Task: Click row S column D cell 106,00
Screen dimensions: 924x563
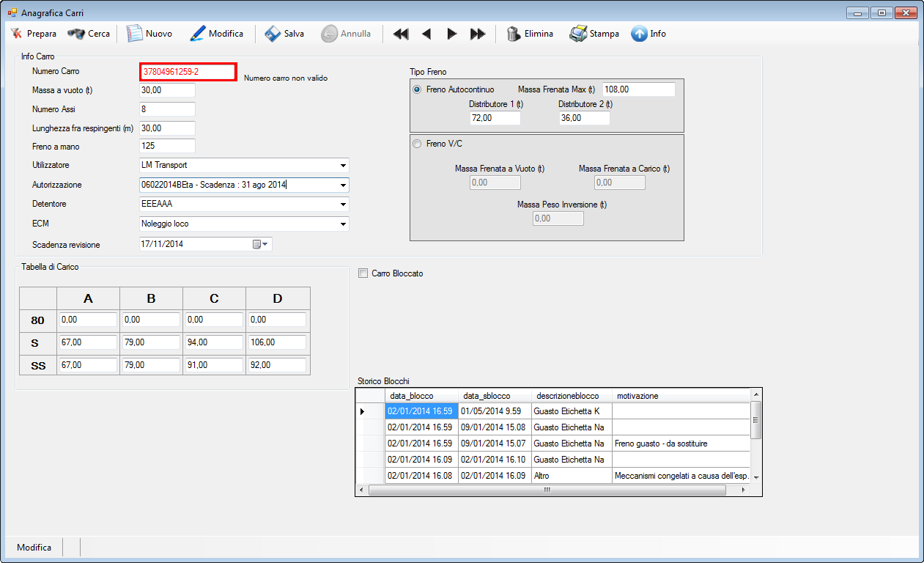Action: [277, 342]
